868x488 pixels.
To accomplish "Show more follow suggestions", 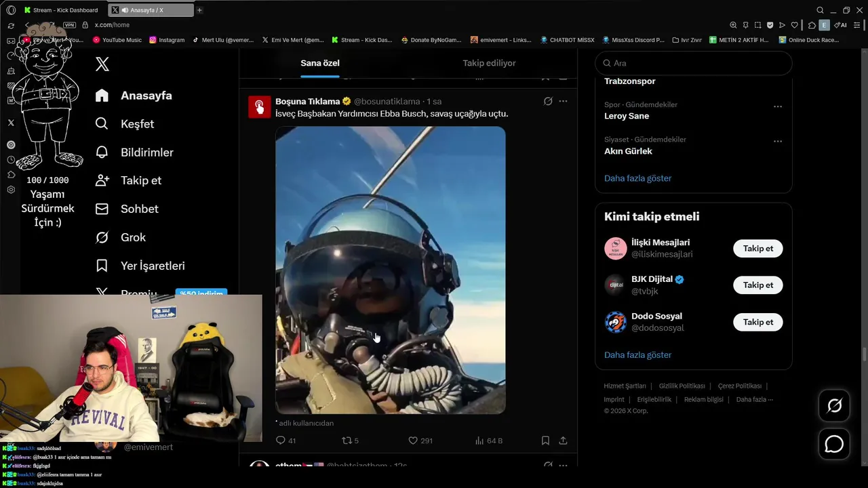I will click(x=637, y=354).
